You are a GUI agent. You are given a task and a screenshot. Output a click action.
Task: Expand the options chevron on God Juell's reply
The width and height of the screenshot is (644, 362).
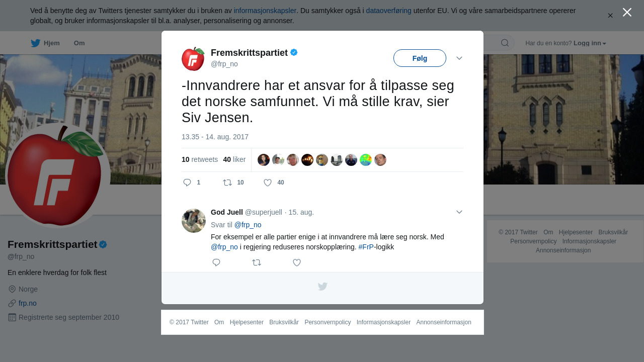pos(459,212)
